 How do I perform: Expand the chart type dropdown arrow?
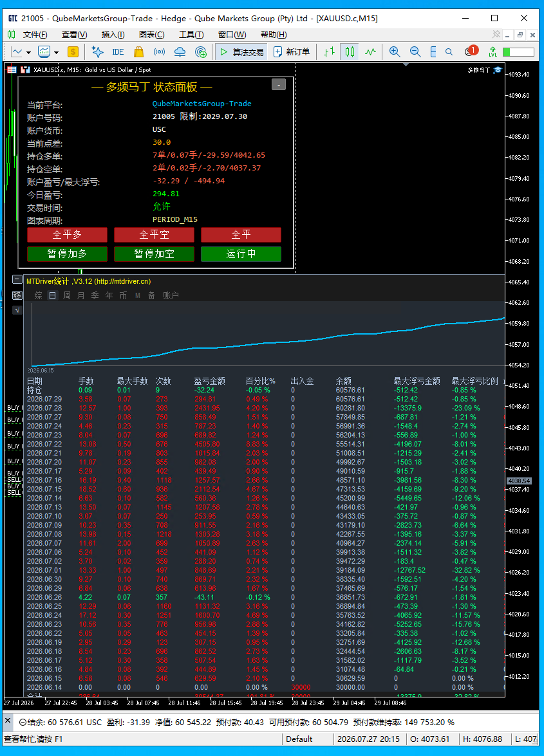[28, 52]
